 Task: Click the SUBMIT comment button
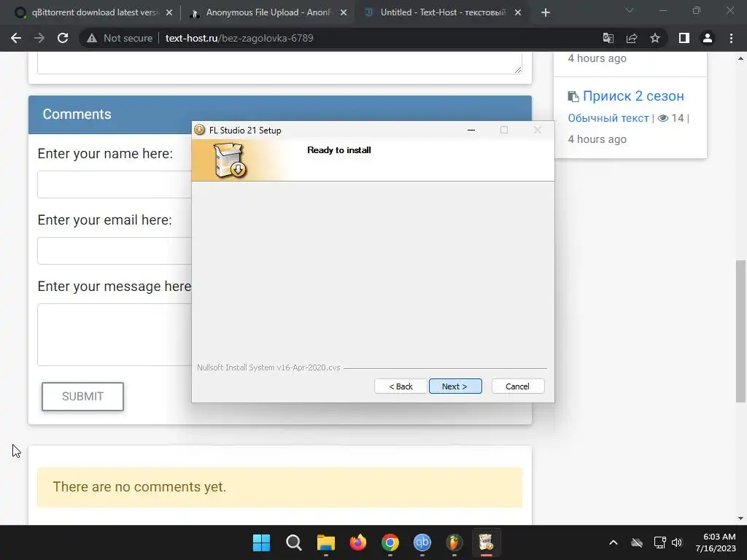tap(82, 396)
